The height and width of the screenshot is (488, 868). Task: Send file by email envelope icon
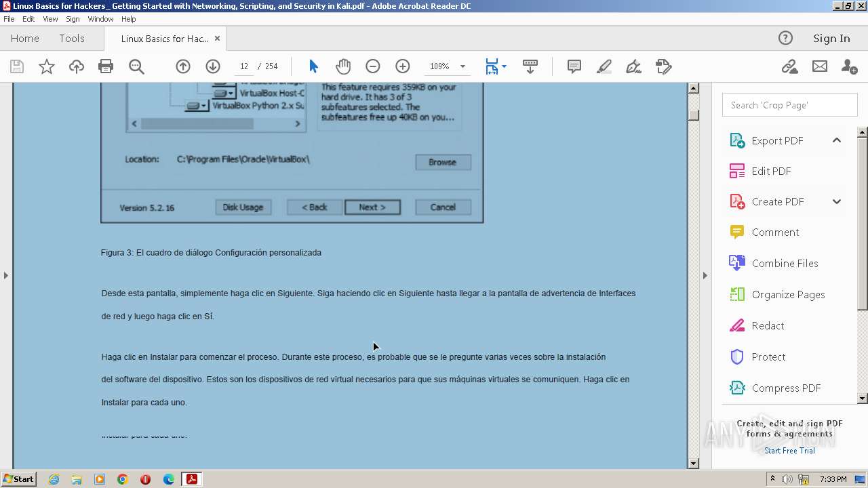(820, 66)
